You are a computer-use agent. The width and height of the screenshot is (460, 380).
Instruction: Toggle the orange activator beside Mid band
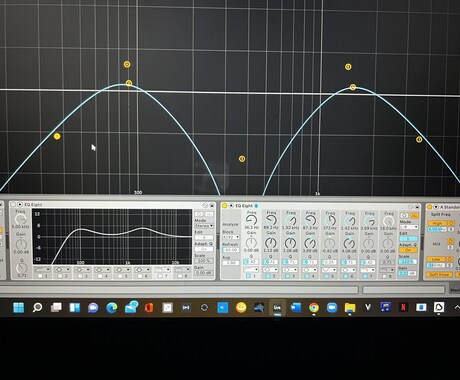(451, 241)
